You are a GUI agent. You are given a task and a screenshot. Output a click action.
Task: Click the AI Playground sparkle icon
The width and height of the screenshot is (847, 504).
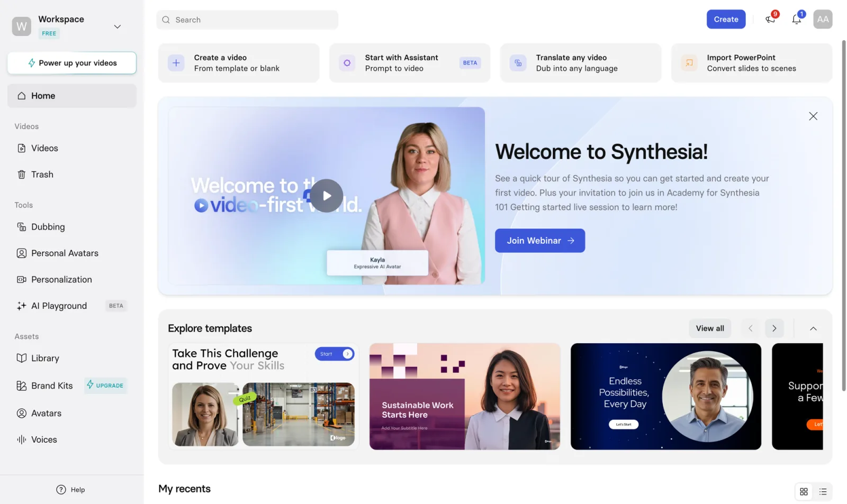coord(22,306)
